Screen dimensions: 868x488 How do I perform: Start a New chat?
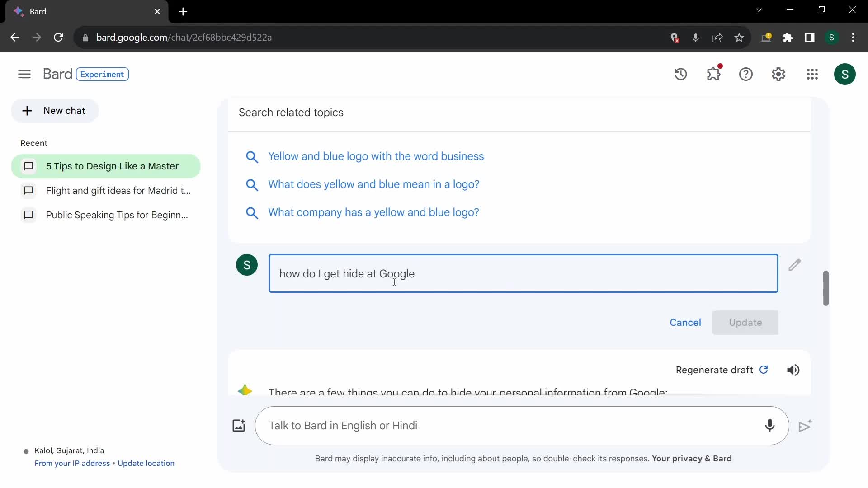[55, 111]
